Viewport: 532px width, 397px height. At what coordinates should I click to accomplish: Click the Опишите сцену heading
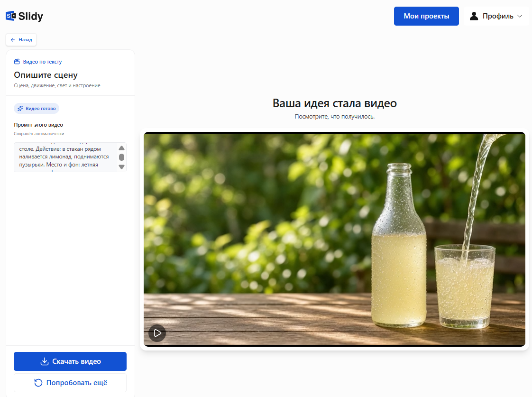coord(46,75)
